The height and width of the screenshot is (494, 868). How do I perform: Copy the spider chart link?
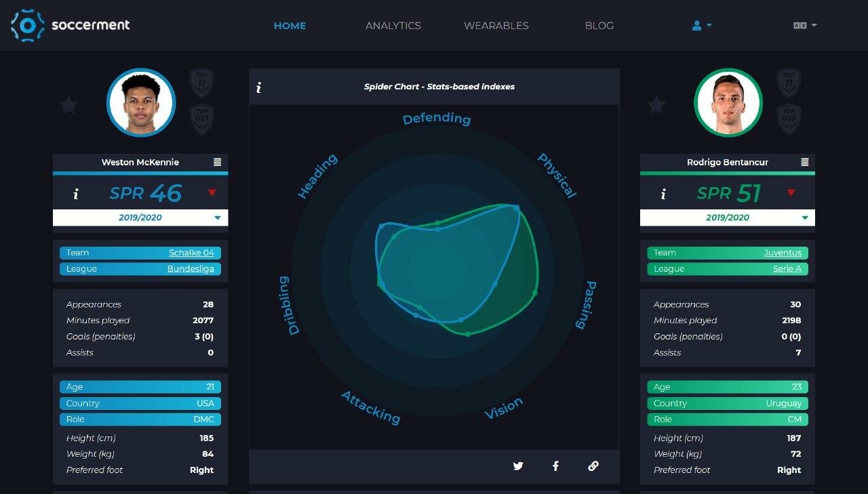point(593,466)
